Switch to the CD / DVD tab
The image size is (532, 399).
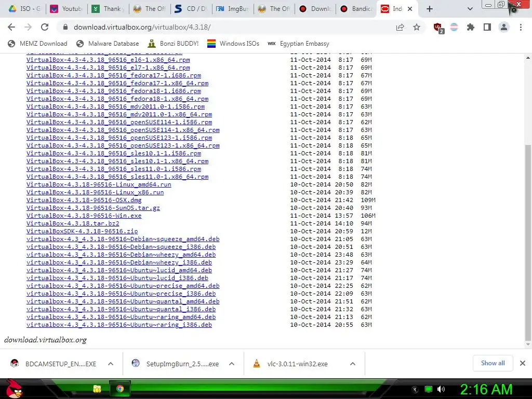[191, 9]
